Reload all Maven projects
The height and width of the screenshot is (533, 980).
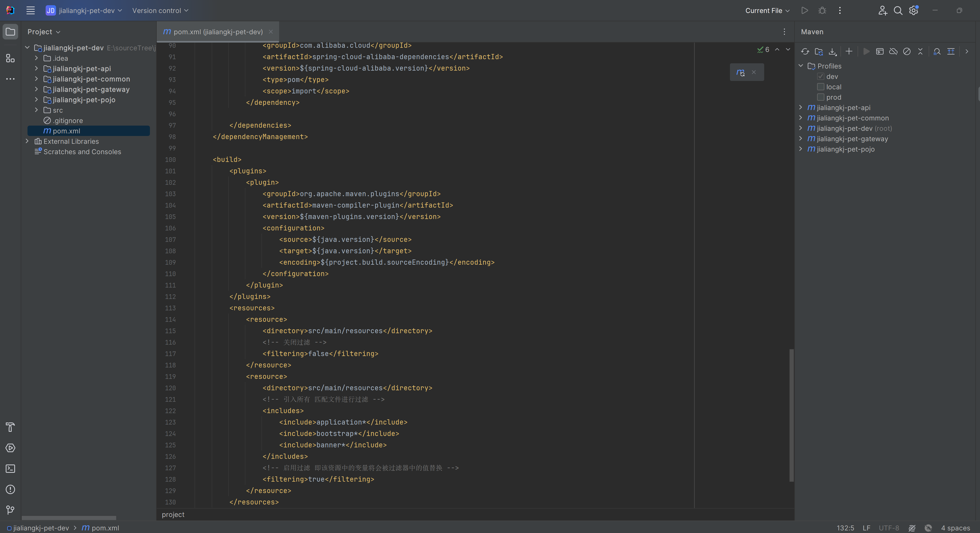pos(805,51)
